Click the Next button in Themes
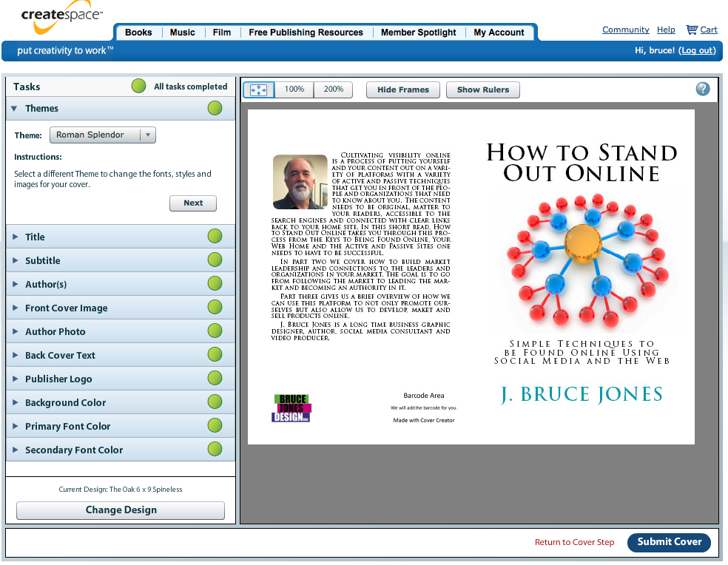728x565 pixels. click(193, 203)
